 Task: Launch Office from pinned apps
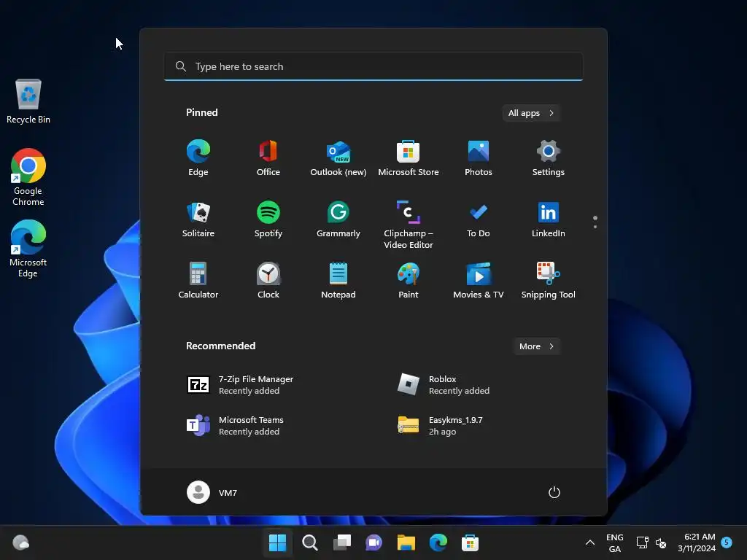pos(268,158)
